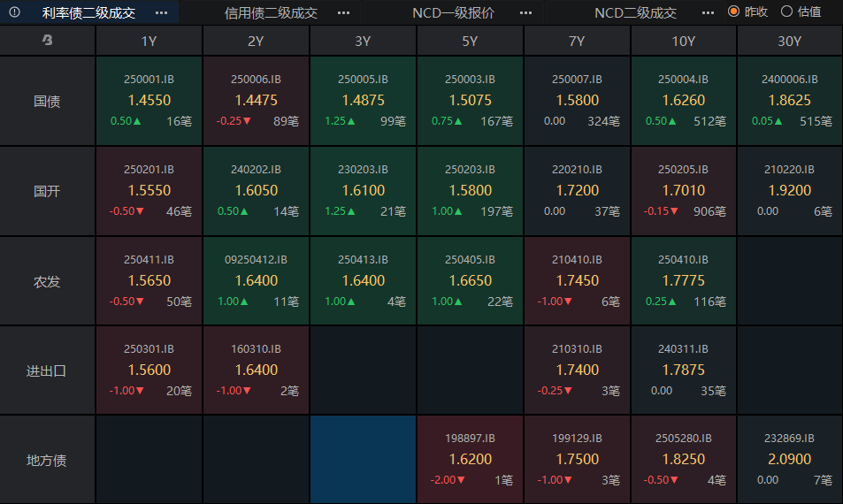Switch to the NCD一级报价 tab

(453, 12)
